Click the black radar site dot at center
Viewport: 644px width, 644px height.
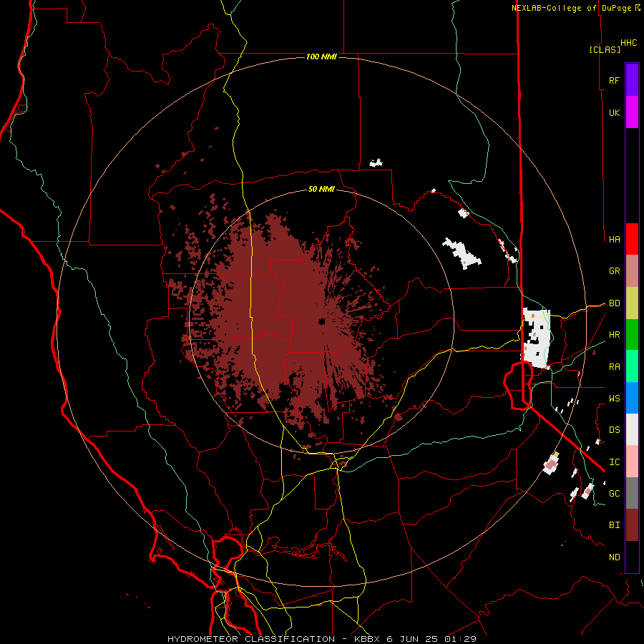point(321,321)
